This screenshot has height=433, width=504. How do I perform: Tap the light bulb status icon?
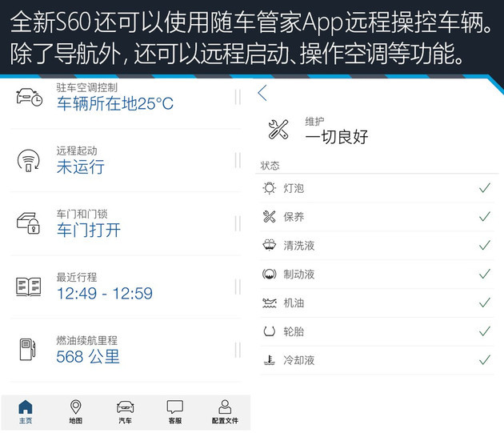tap(269, 188)
